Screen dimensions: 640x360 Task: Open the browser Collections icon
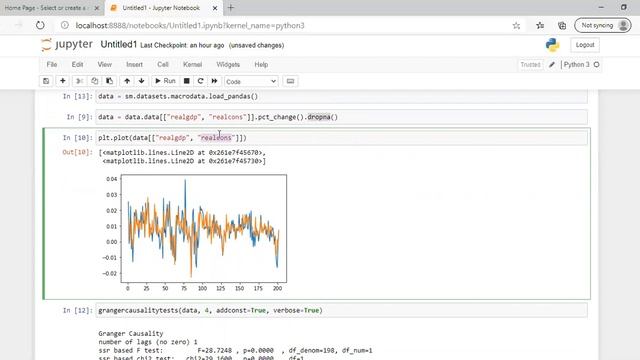tap(562, 25)
